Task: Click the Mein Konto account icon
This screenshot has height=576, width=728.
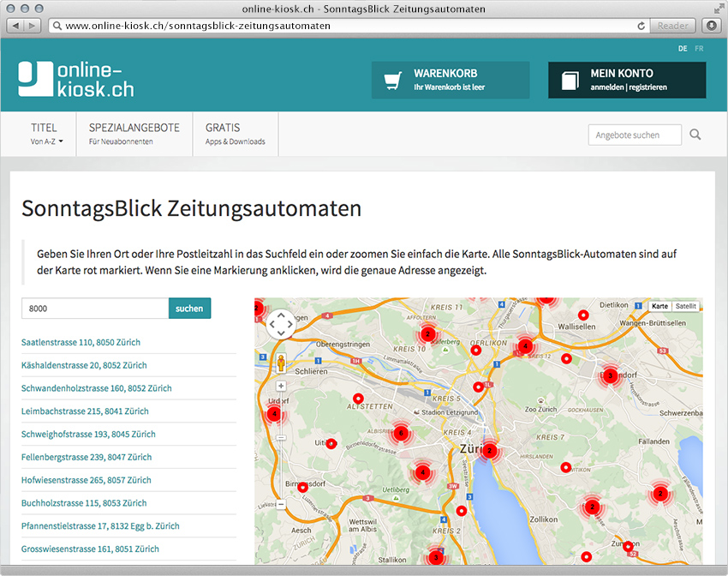Action: [570, 81]
